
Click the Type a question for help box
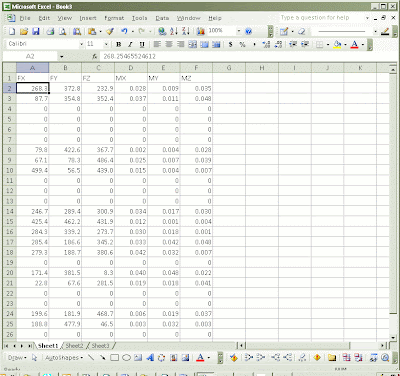pyautogui.click(x=322, y=18)
